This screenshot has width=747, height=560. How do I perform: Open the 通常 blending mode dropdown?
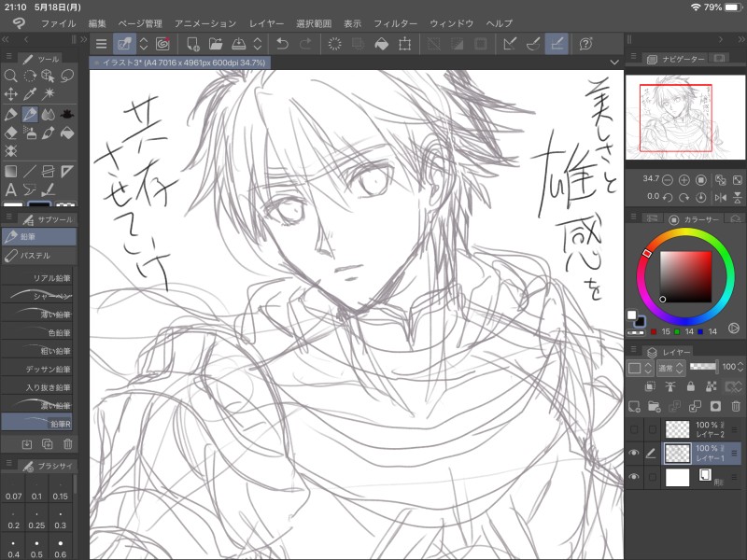click(x=670, y=368)
